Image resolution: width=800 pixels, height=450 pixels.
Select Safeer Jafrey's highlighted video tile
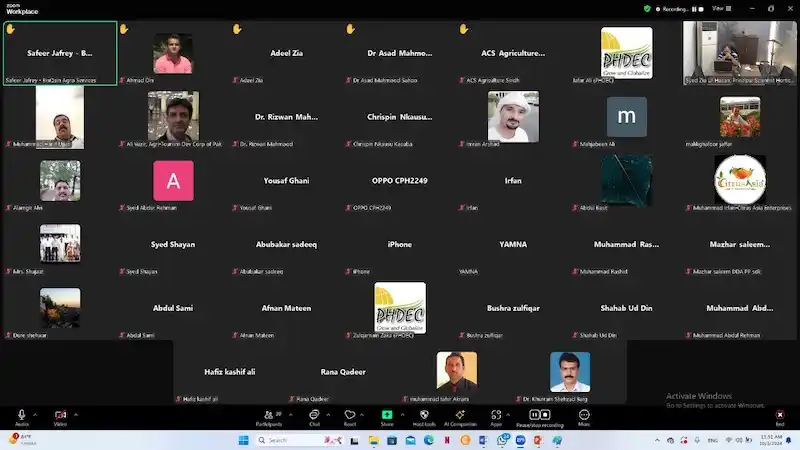[60, 53]
